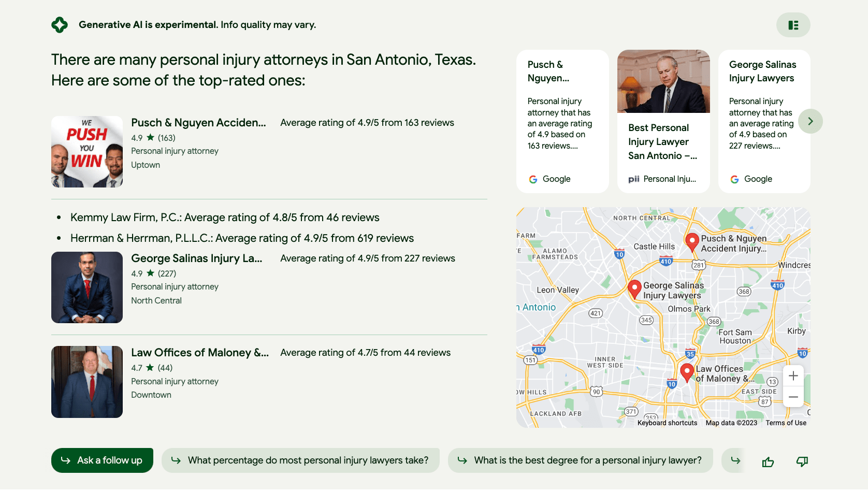Click the Google logo on the George Salinas card
The height and width of the screenshot is (492, 868).
pos(734,179)
